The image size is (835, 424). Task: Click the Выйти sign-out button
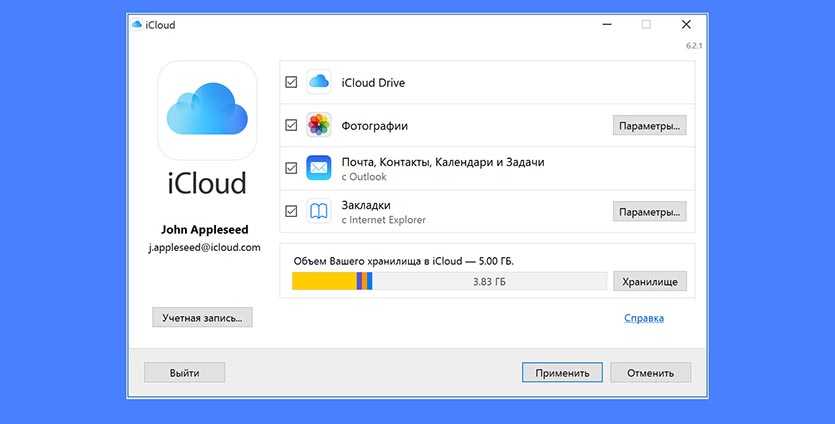pos(184,372)
